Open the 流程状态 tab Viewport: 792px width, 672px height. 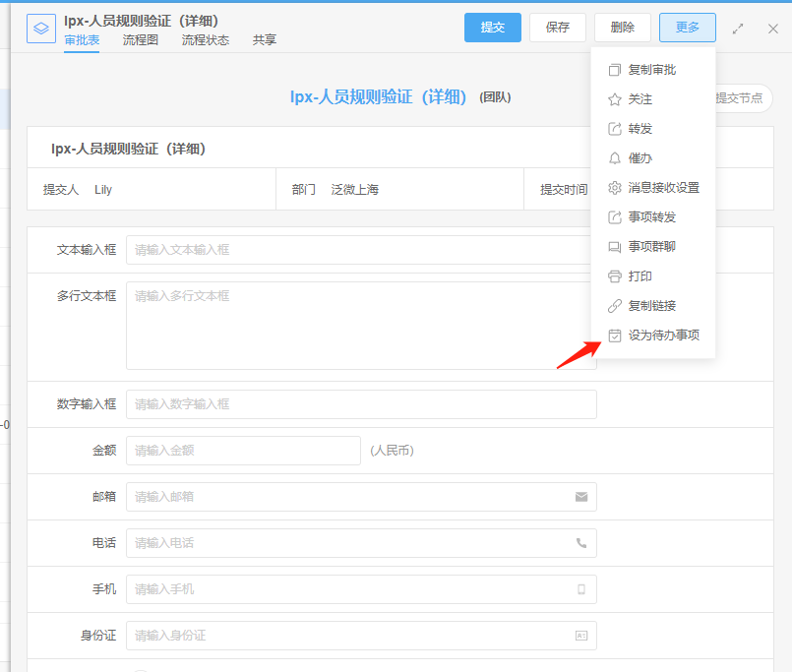tap(206, 40)
